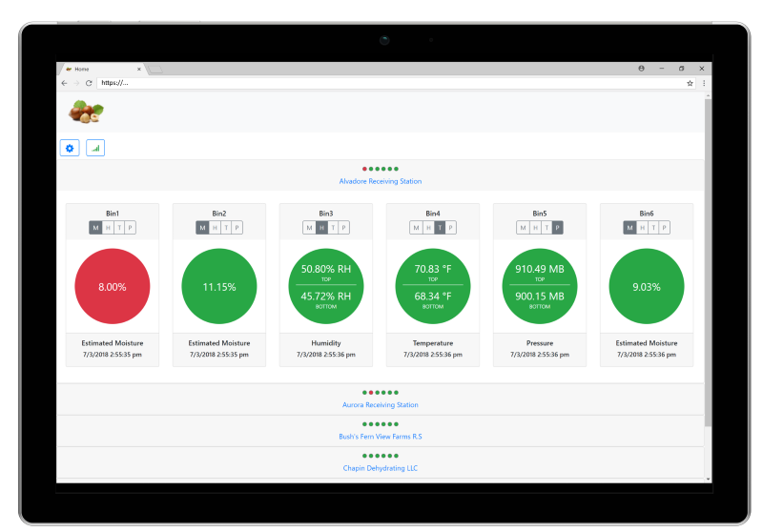Open settings via the blue gear icon
The height and width of the screenshot is (532, 763).
[x=70, y=148]
